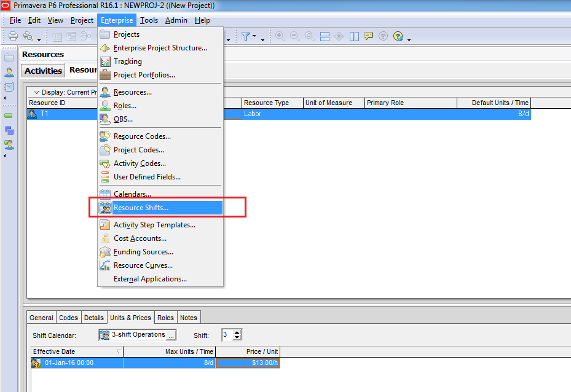
Task: Select Resource Shifts from the Enterprise menu
Action: (x=141, y=208)
